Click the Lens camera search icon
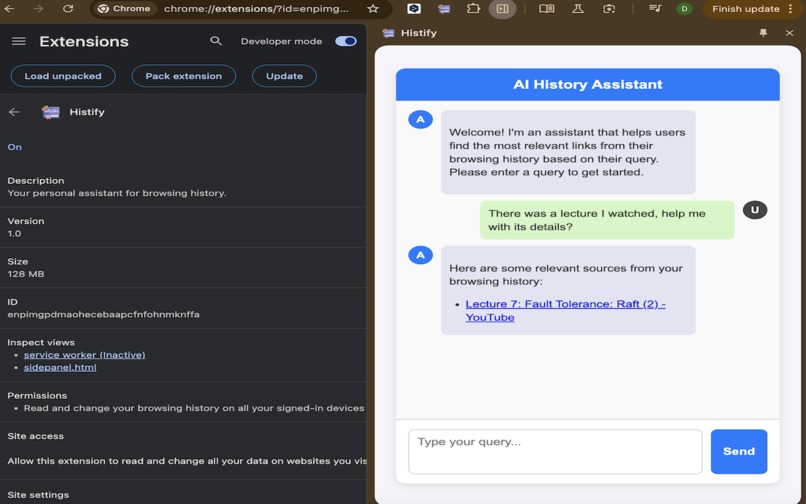 [x=609, y=9]
